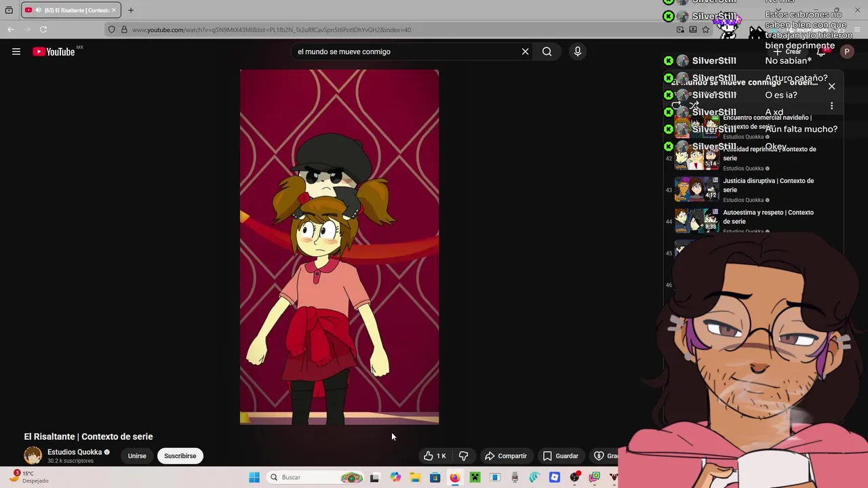Open Encuentro comercial navideño playlist video
The height and width of the screenshot is (488, 868).
(767, 121)
